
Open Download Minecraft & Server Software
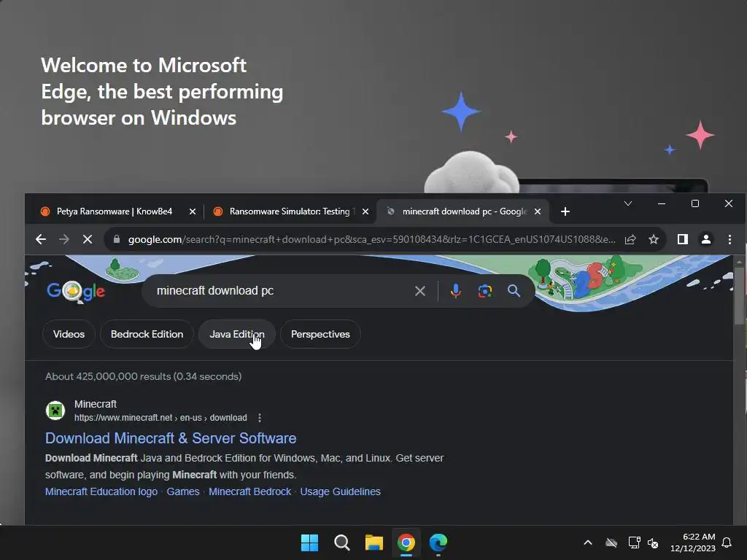[171, 438]
